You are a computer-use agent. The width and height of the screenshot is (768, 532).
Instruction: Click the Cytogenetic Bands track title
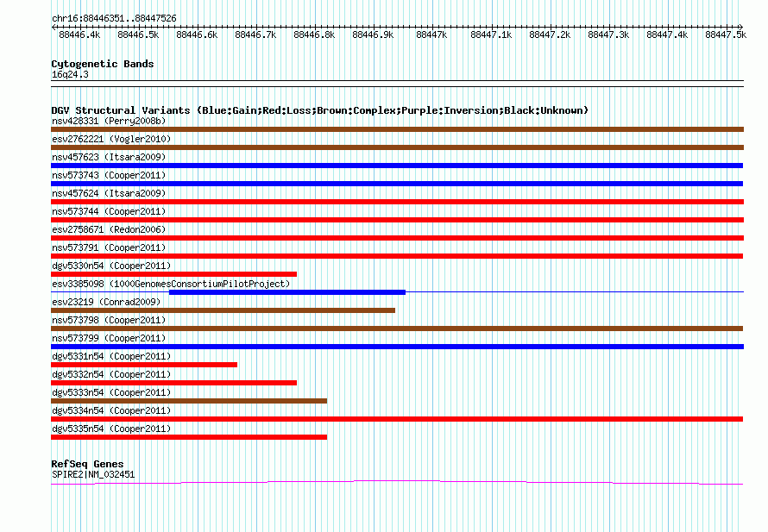tap(103, 64)
